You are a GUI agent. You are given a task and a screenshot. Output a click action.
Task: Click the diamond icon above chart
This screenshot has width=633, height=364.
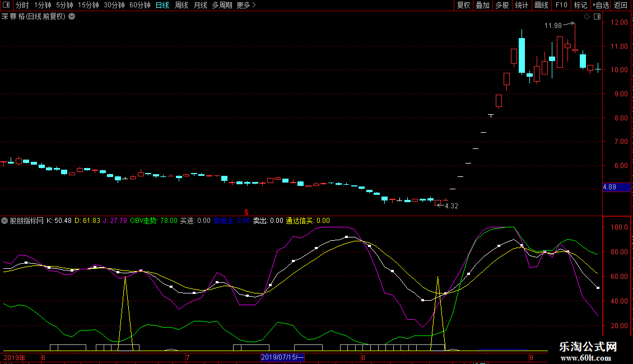587,17
